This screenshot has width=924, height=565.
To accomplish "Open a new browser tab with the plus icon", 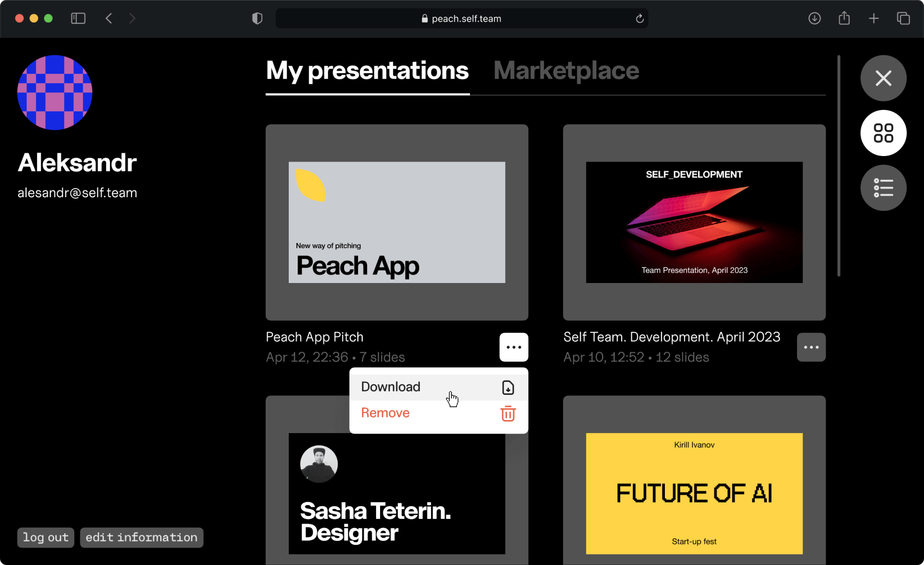I will point(874,18).
